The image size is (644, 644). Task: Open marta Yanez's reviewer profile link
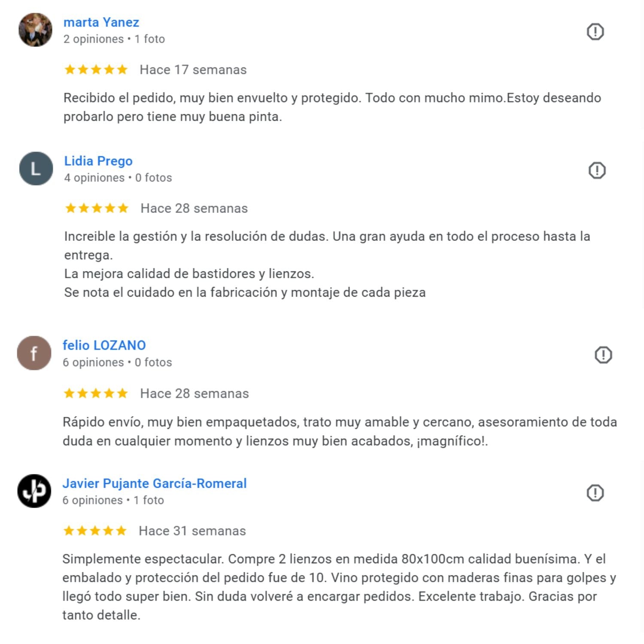click(101, 22)
